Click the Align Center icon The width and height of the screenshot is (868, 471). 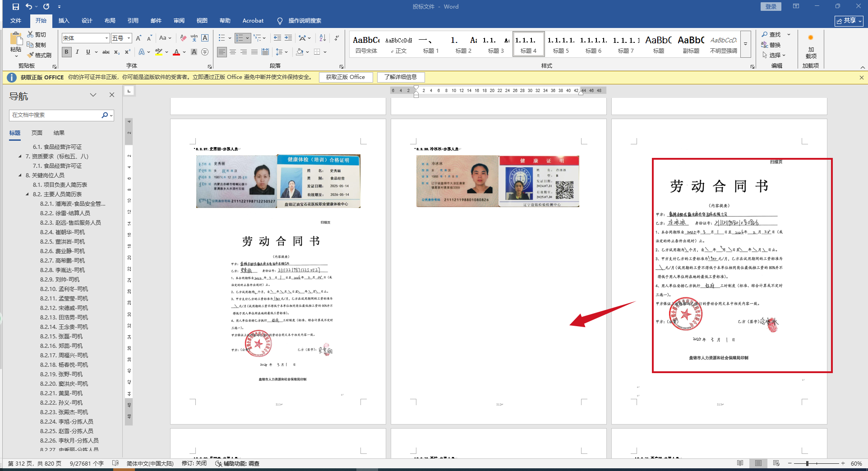[x=233, y=52]
